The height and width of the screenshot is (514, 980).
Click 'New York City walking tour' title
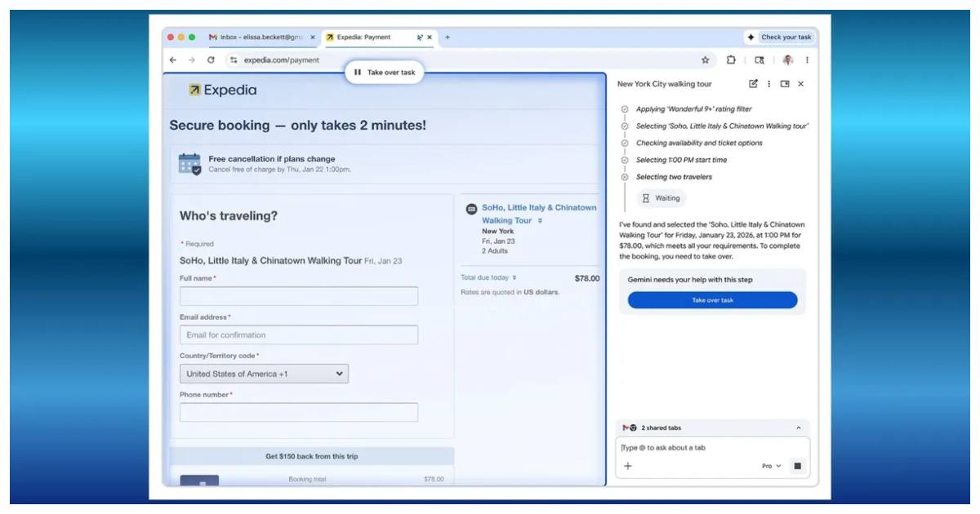point(664,84)
